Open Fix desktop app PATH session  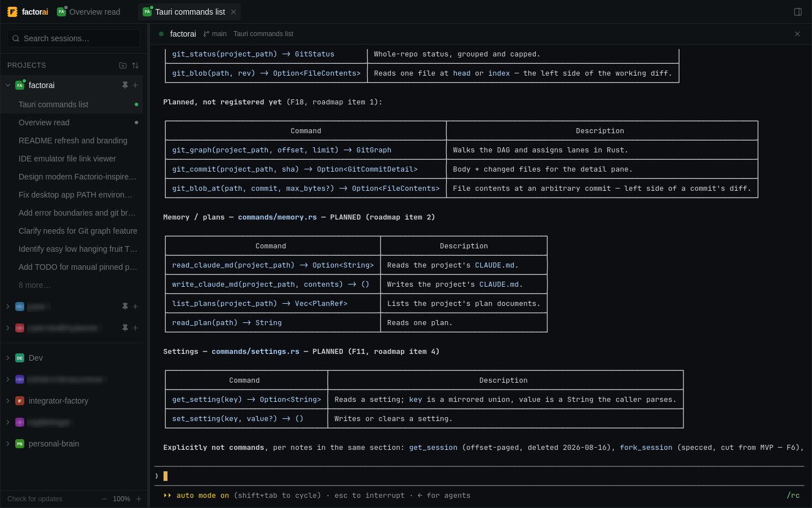pyautogui.click(x=72, y=195)
